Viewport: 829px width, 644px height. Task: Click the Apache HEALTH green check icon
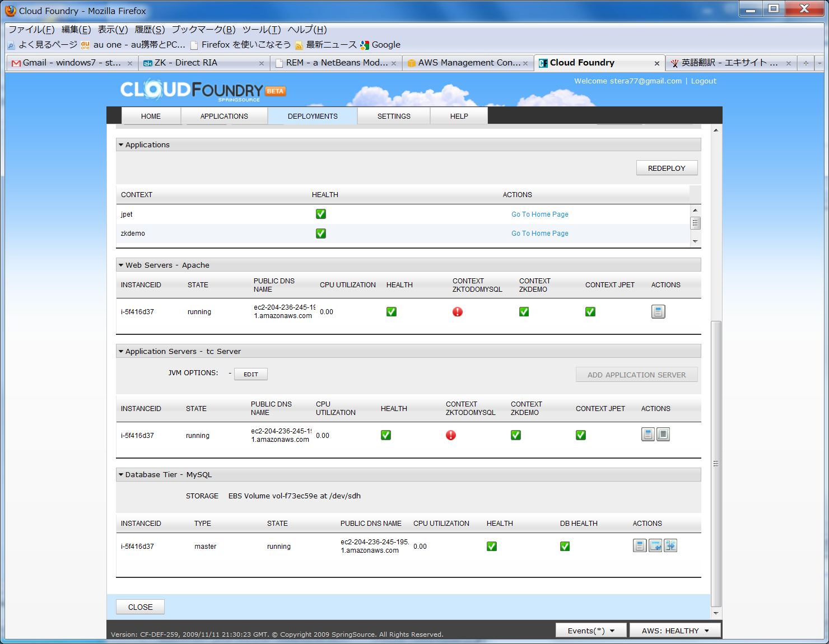pos(392,312)
